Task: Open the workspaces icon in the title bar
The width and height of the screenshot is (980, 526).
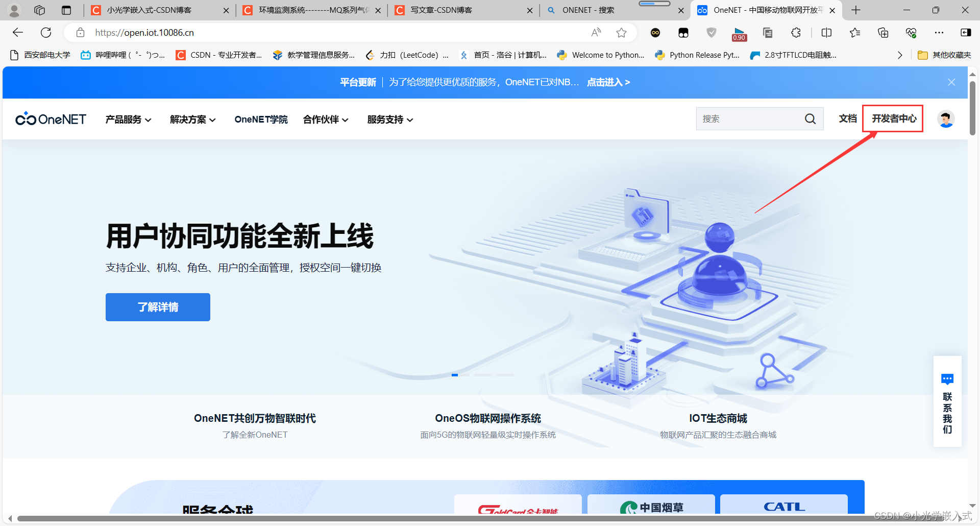Action: [40, 10]
